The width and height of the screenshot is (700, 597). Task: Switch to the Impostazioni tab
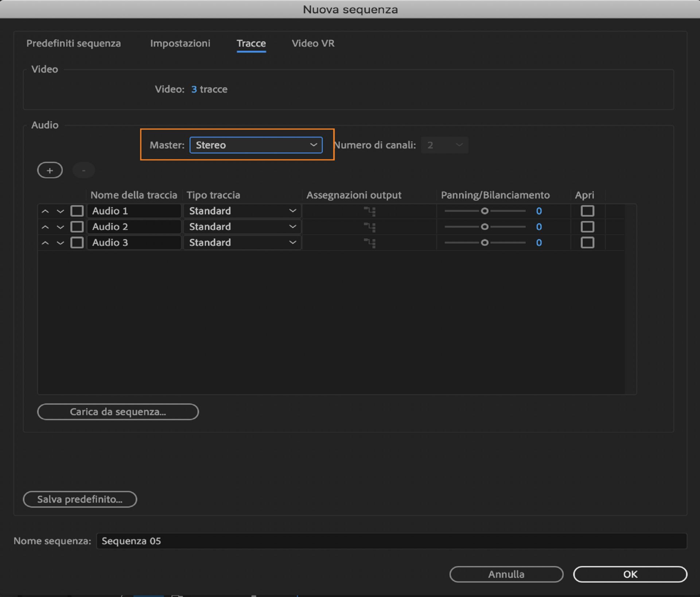[180, 43]
